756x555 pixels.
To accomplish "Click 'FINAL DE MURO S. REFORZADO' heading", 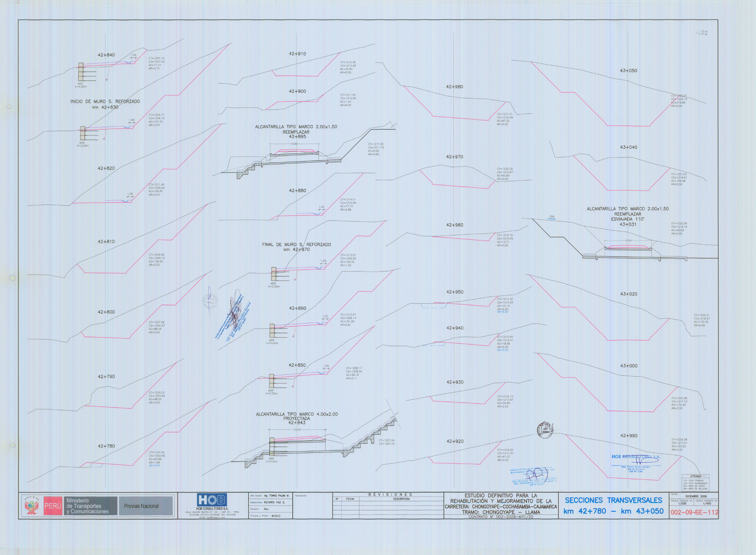I will click(297, 245).
